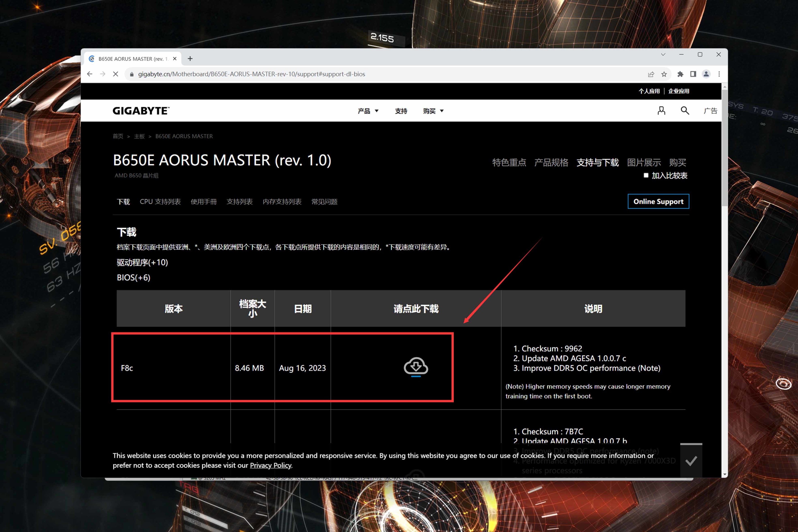Screen dimensions: 798x532
Task: Toggle the browser side panel icon
Action: [693, 74]
